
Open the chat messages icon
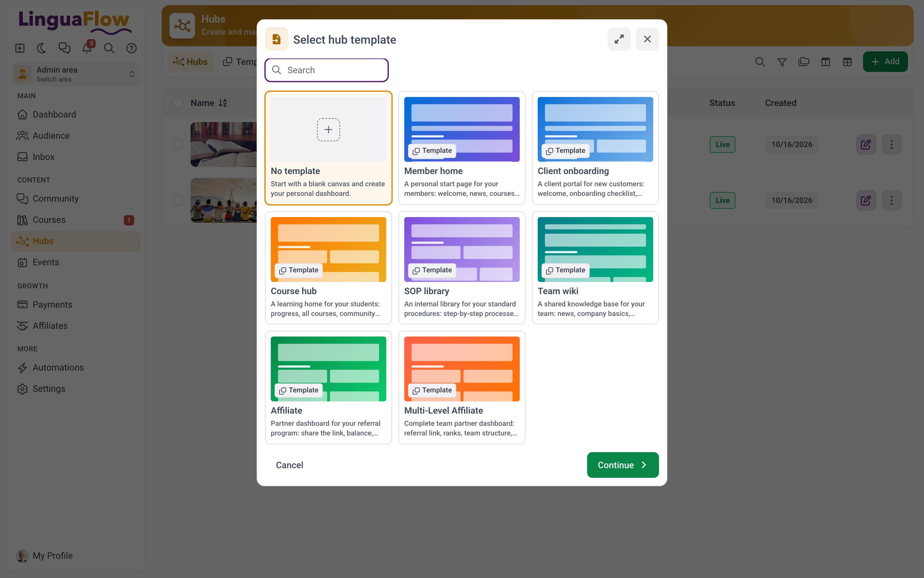point(64,48)
